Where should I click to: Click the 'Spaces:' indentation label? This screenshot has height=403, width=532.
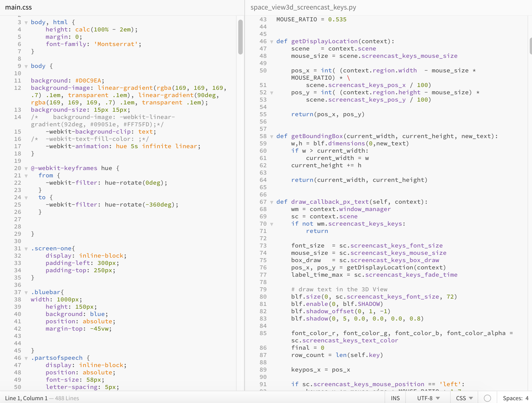pyautogui.click(x=513, y=398)
